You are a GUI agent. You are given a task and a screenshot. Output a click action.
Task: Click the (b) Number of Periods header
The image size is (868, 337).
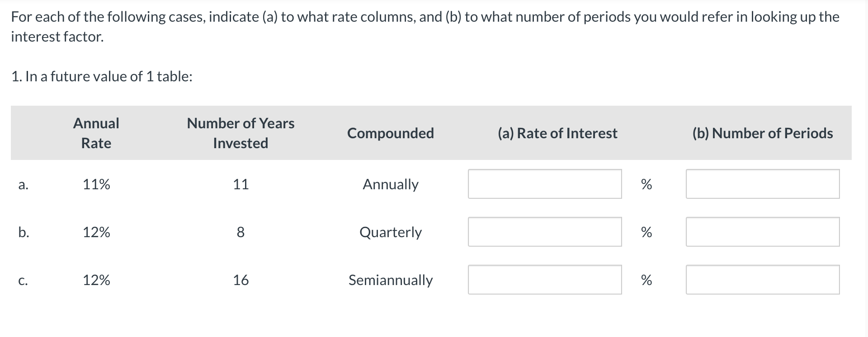(x=763, y=133)
